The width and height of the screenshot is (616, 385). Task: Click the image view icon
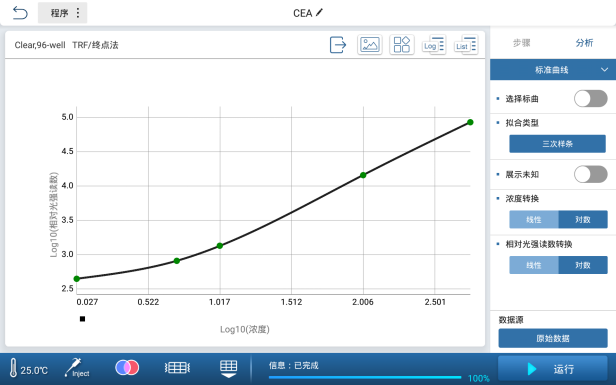click(x=370, y=44)
